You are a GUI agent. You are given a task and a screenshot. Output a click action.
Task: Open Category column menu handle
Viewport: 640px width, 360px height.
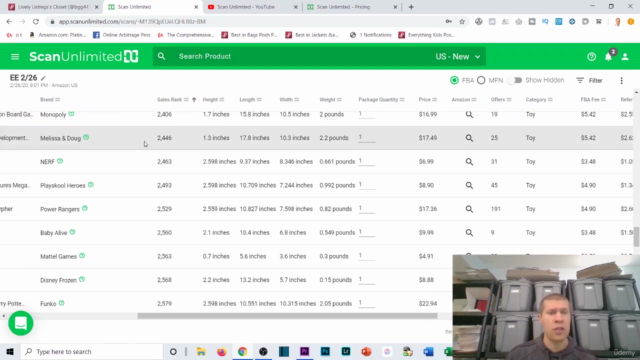pos(550,100)
